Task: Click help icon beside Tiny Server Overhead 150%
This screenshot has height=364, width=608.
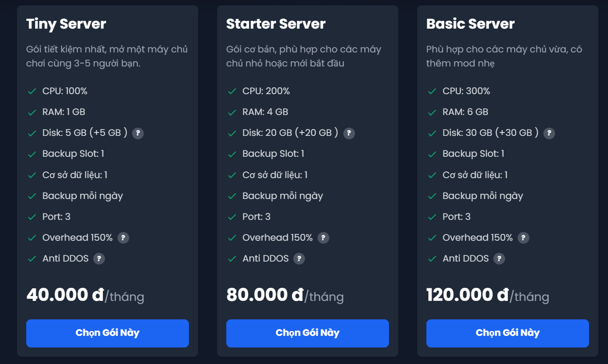Action: pos(123,238)
